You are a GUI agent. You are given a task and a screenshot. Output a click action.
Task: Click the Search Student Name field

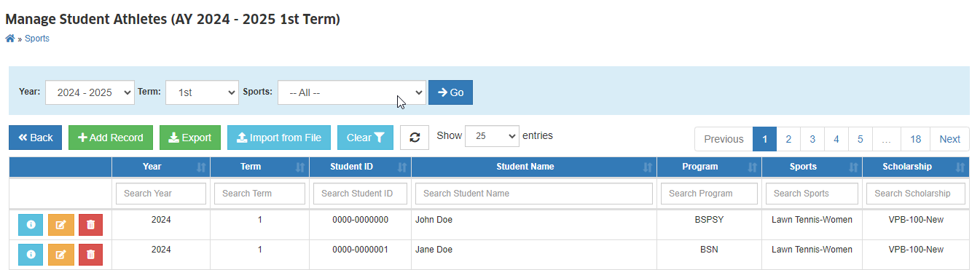point(534,194)
